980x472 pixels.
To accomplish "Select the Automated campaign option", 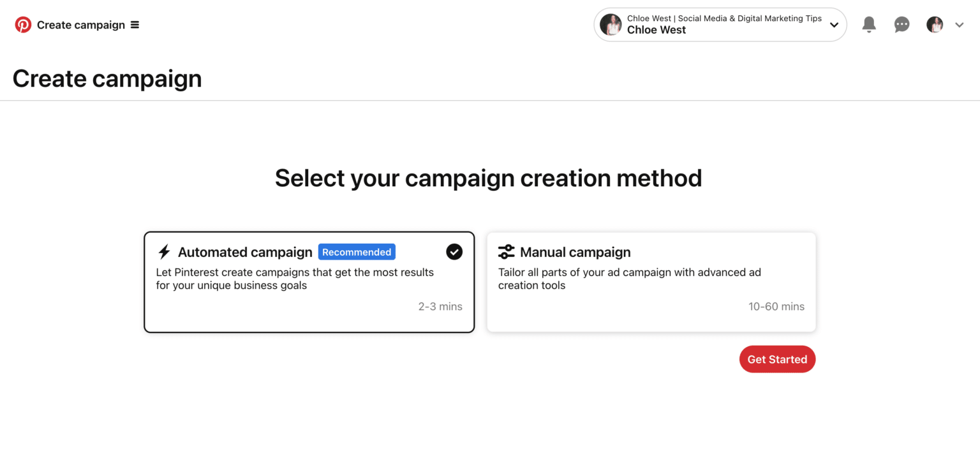I will 309,282.
